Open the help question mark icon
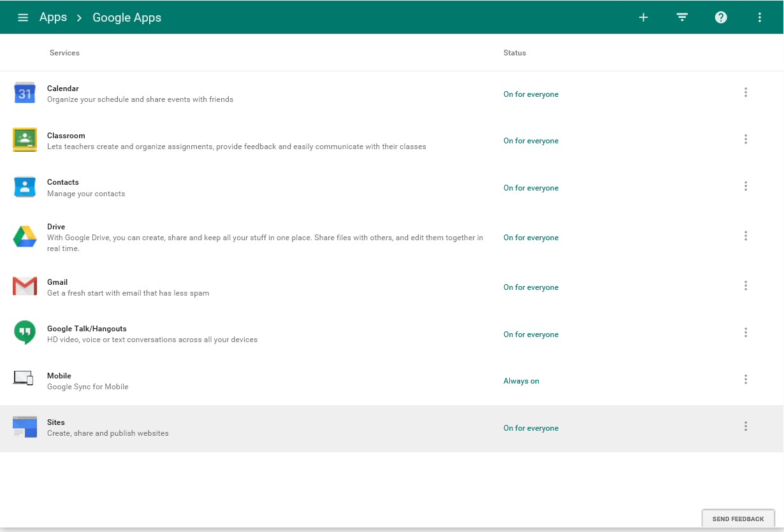784x532 pixels. (x=721, y=17)
